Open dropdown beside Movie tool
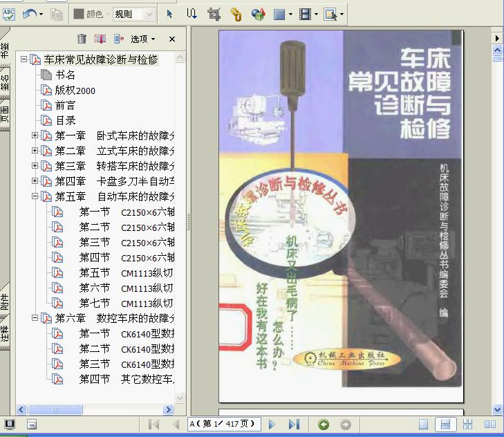 tap(316, 14)
